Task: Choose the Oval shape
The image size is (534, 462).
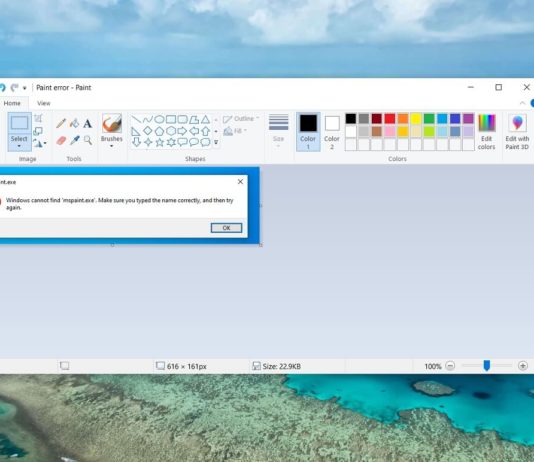Action: coord(159,119)
